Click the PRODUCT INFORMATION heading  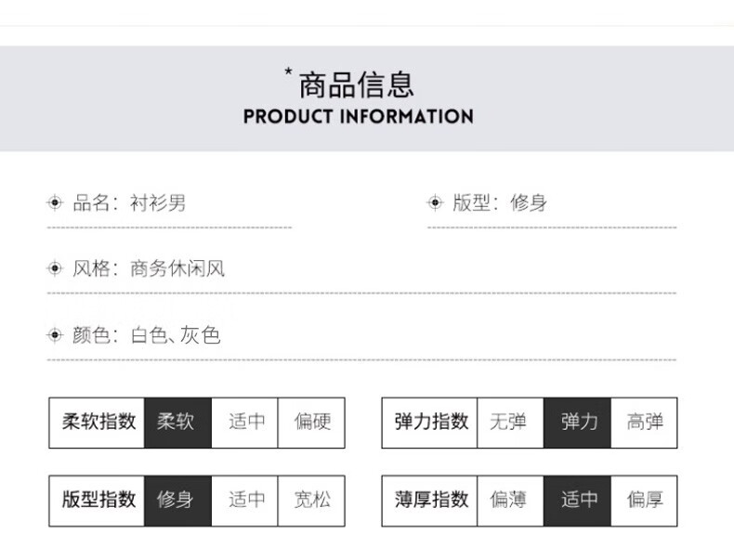tap(358, 116)
